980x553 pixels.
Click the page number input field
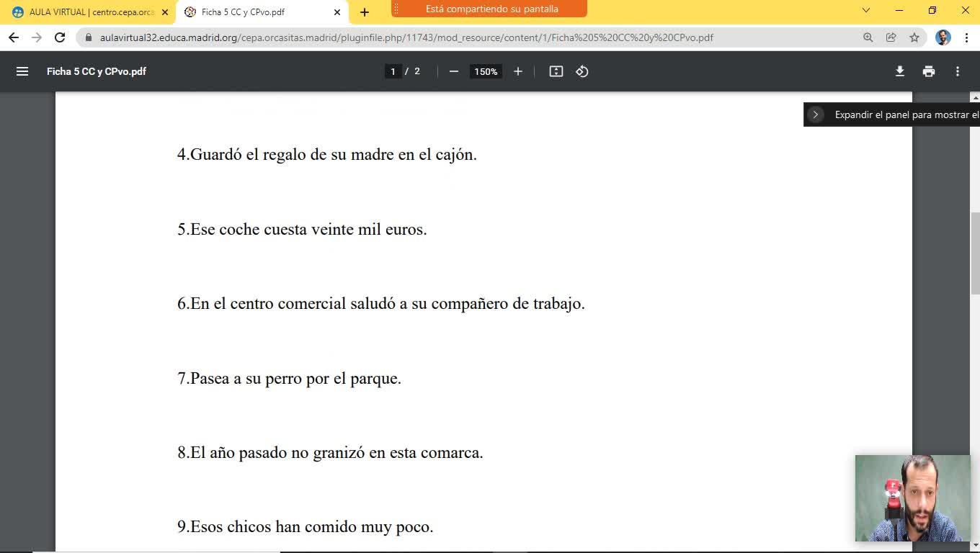point(393,71)
